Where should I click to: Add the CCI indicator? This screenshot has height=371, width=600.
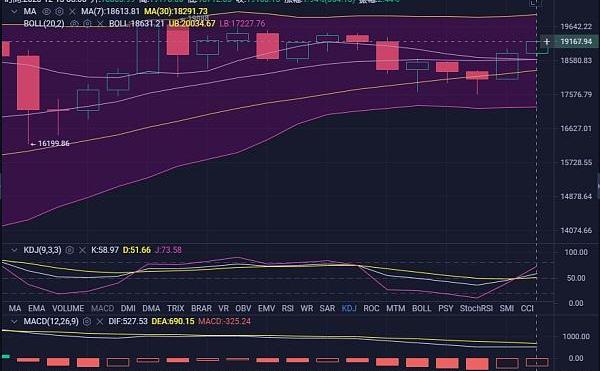527,308
